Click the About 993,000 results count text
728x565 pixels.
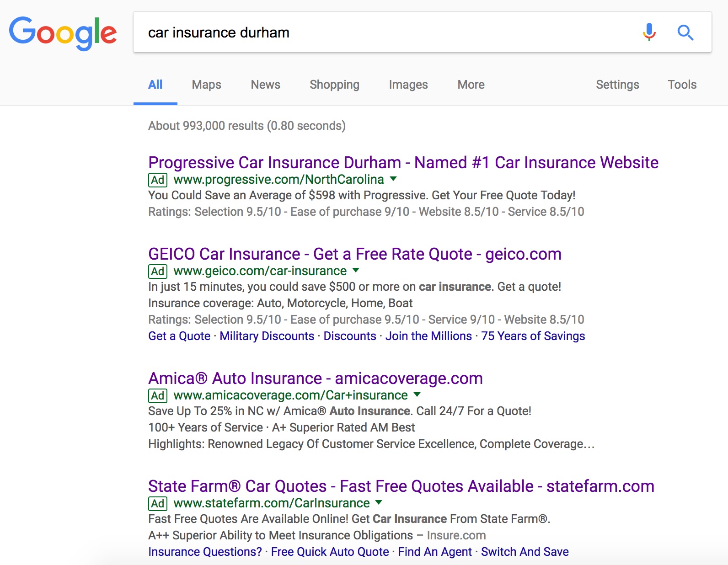tap(247, 126)
